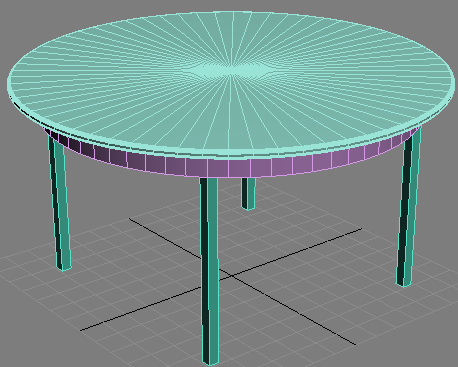
Task: Select the front center table leg
Action: (x=209, y=271)
